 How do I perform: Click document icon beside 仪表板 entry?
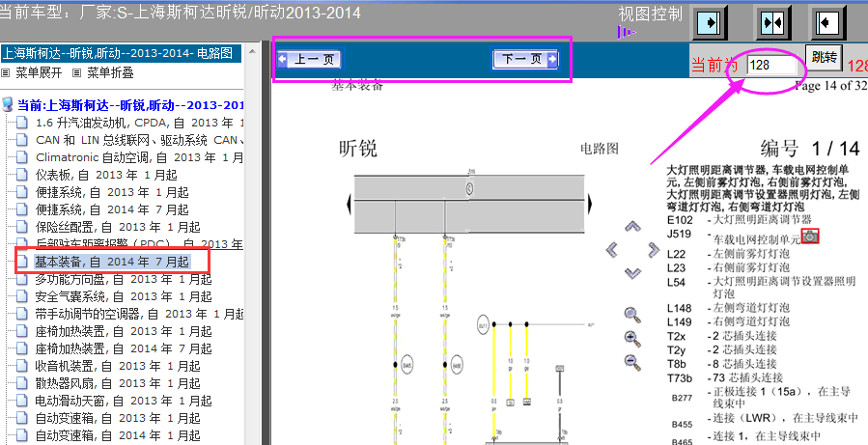point(21,175)
